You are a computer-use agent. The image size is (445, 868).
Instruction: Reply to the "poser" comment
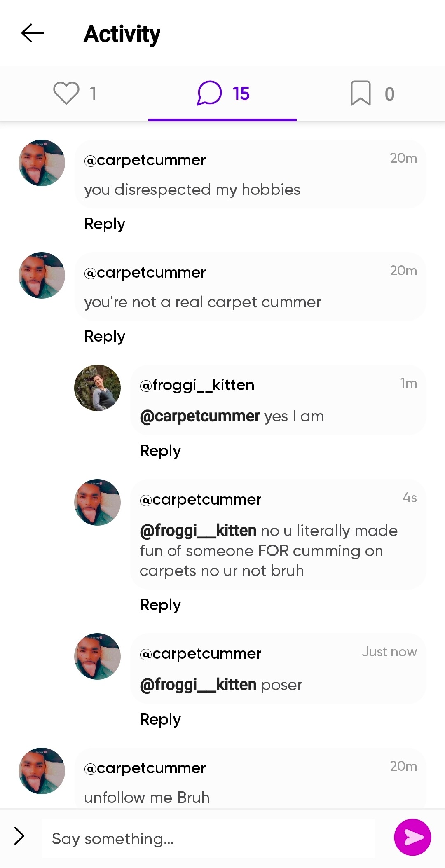tap(160, 719)
